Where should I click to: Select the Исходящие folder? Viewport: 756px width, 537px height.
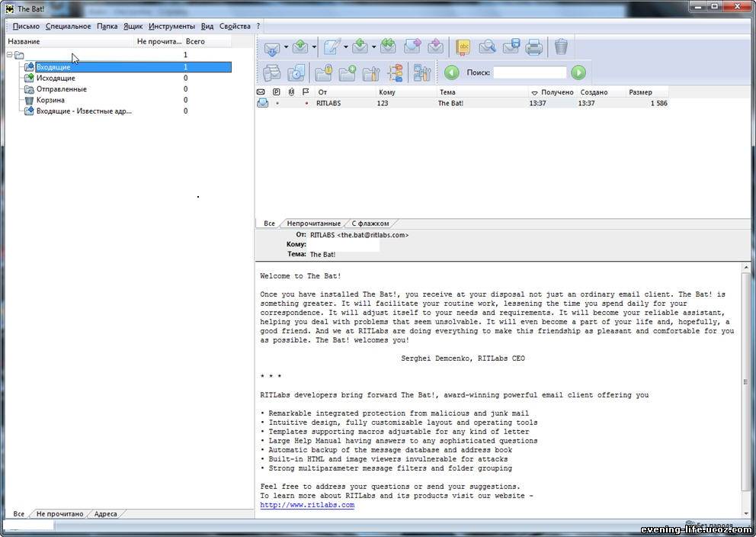[56, 78]
